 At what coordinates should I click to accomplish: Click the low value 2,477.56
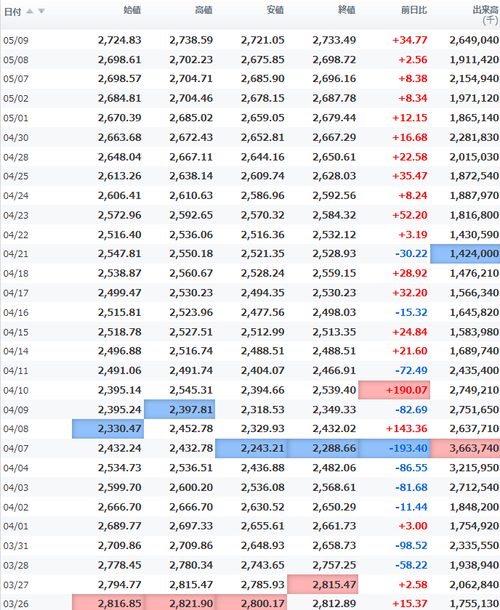click(x=263, y=312)
